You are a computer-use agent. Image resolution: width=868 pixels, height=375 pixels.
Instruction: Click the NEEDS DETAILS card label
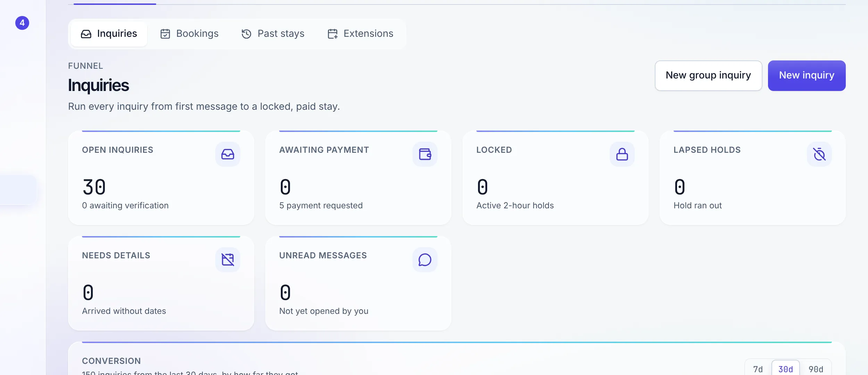(x=116, y=256)
